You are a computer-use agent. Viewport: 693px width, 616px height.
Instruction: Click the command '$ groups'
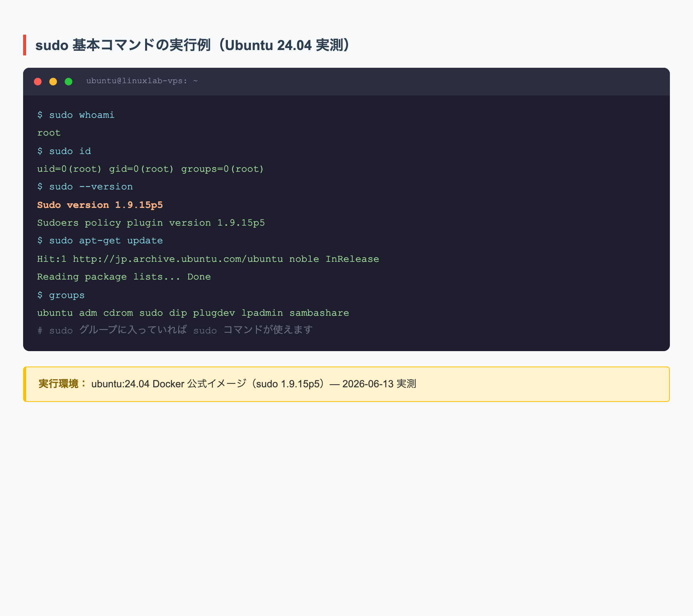(61, 295)
